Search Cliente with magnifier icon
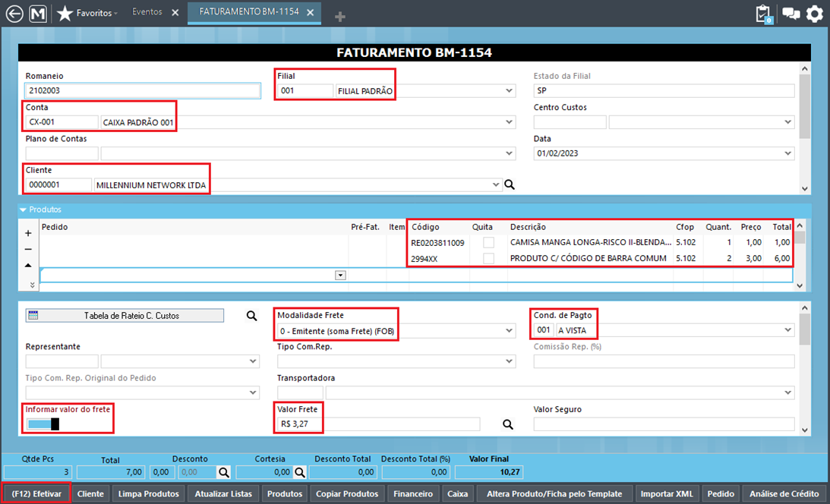 click(510, 184)
